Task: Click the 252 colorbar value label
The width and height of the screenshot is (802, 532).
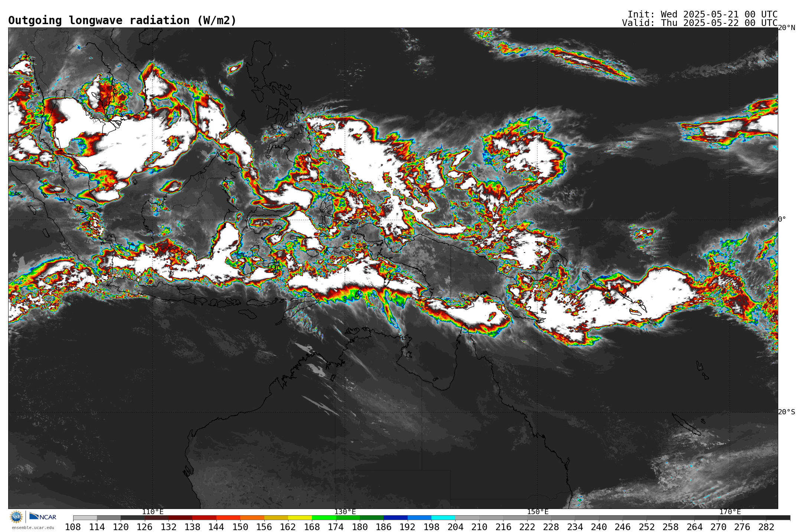Action: [x=646, y=527]
